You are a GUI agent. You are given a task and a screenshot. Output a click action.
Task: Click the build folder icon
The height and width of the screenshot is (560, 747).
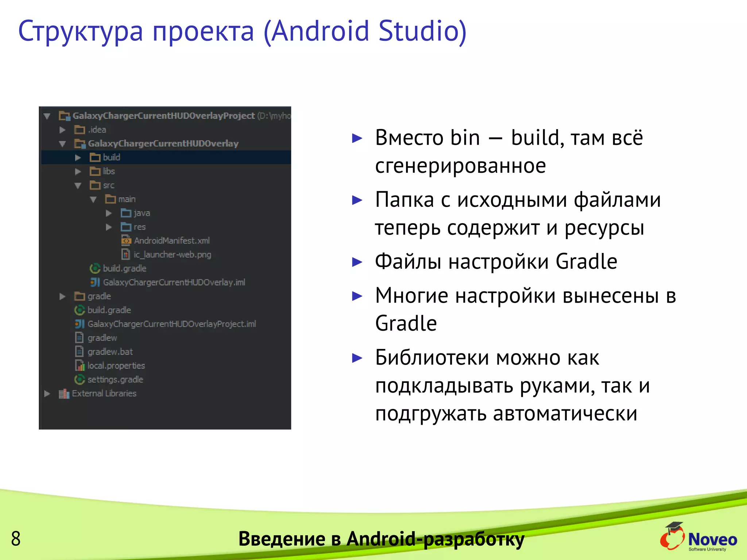click(x=95, y=157)
